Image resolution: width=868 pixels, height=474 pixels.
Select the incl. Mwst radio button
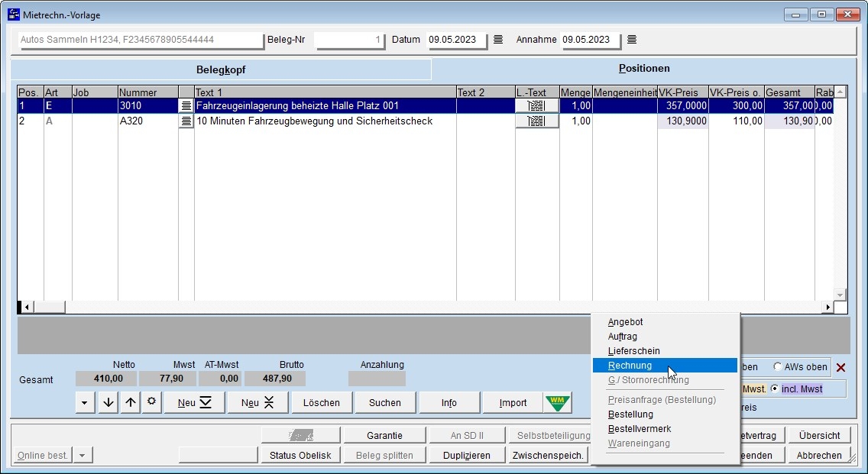pyautogui.click(x=775, y=389)
